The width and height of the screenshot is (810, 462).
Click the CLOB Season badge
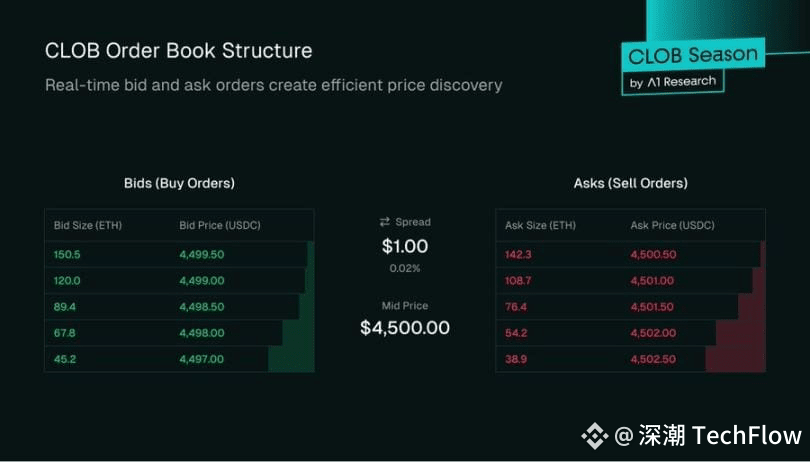(x=693, y=54)
